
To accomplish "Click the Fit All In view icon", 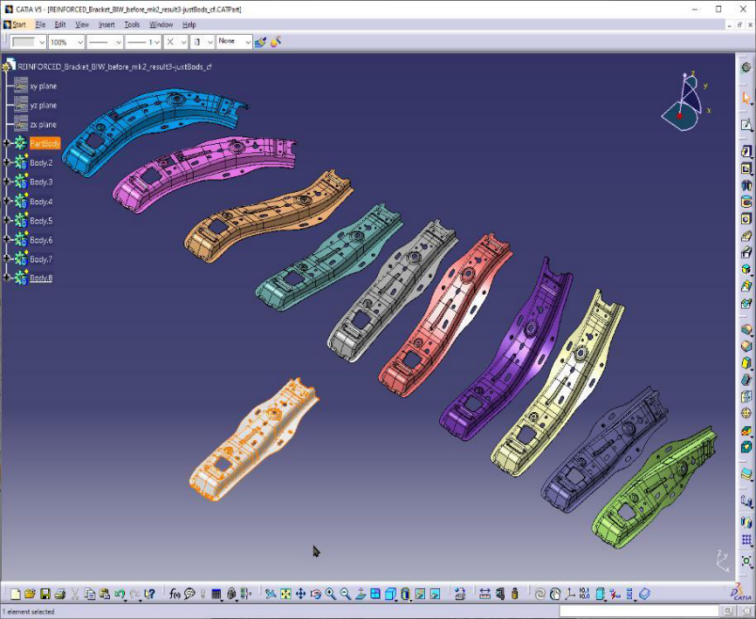I will click(285, 594).
